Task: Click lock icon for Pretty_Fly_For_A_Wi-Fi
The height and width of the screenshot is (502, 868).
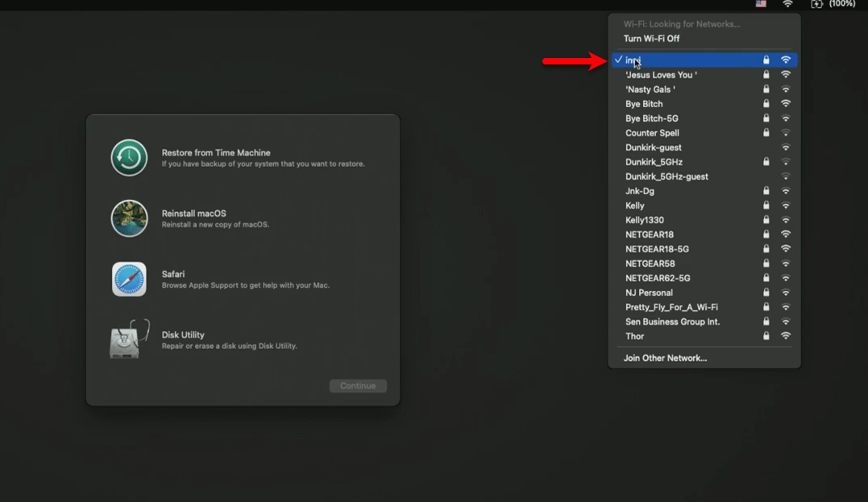Action: (x=766, y=307)
